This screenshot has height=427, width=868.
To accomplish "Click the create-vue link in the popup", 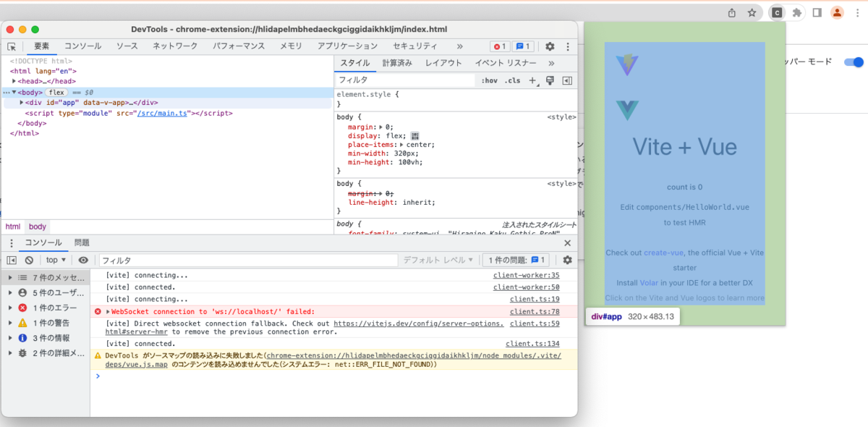I will (x=663, y=253).
